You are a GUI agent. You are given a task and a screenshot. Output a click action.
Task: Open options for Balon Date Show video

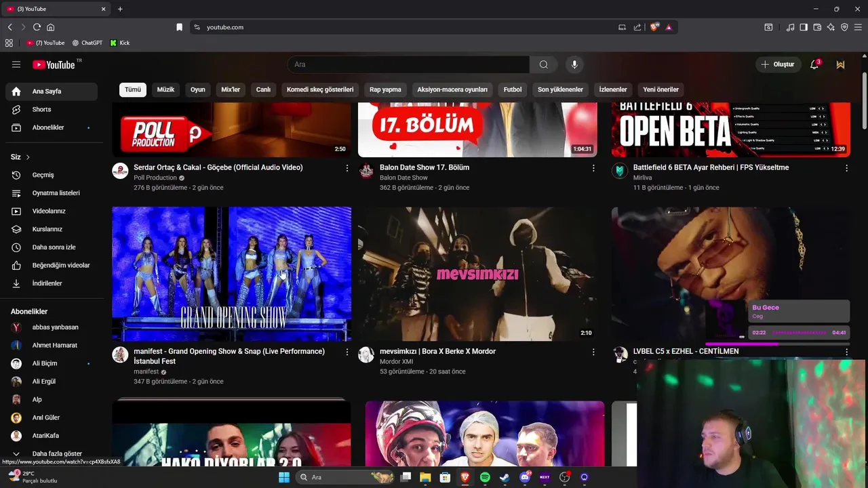(x=593, y=168)
